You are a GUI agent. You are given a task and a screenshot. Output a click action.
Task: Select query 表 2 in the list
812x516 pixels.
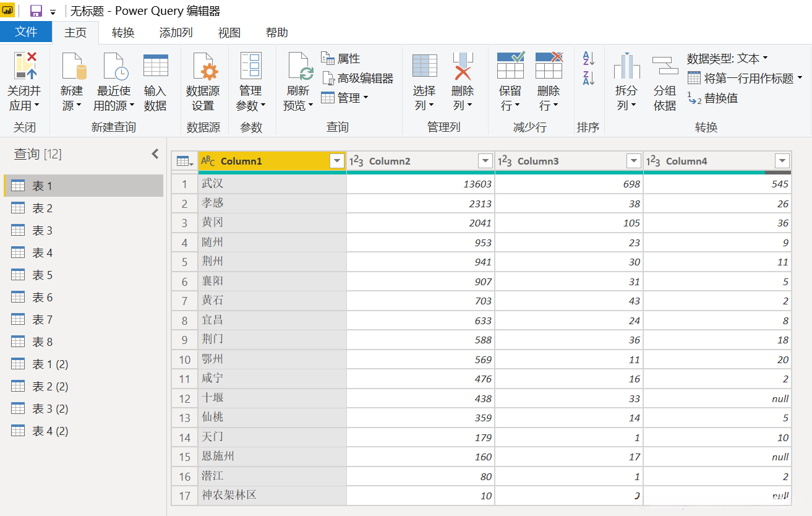(84, 208)
